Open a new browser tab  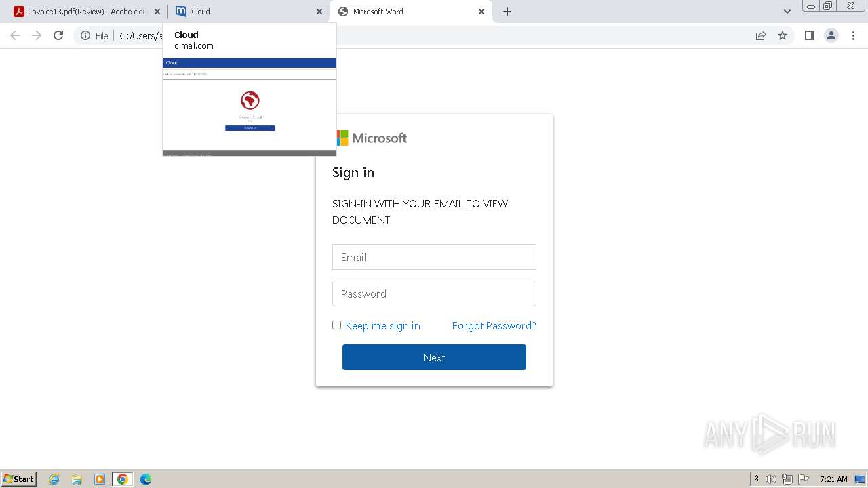click(x=507, y=12)
